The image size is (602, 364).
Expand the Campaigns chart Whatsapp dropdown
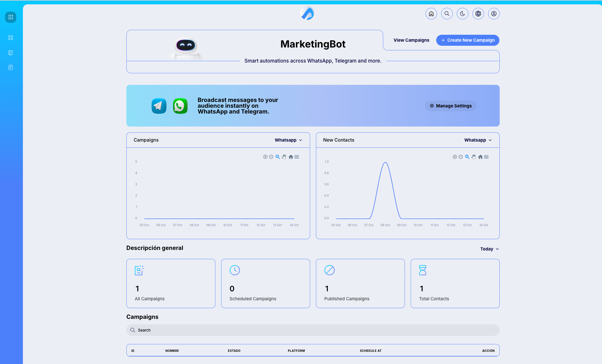(288, 140)
